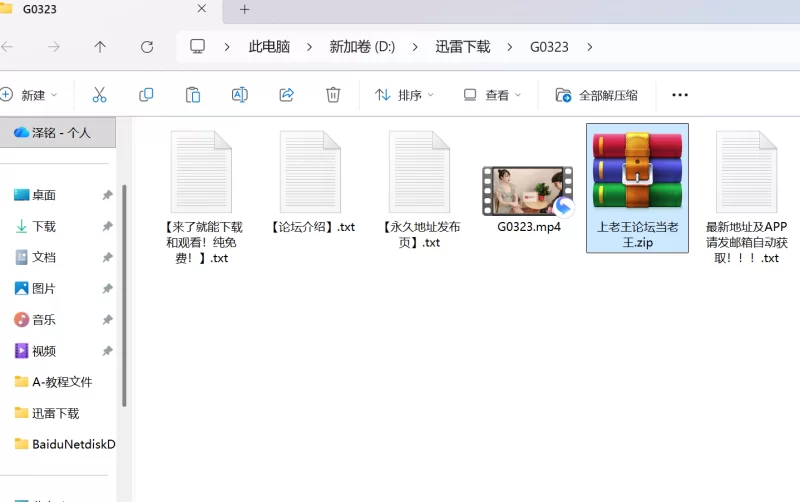
Task: Expand chevron after G0323 in breadcrumb
Action: 590,47
